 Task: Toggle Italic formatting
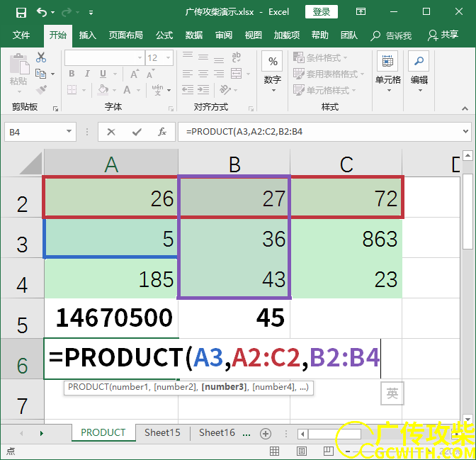tap(87, 74)
